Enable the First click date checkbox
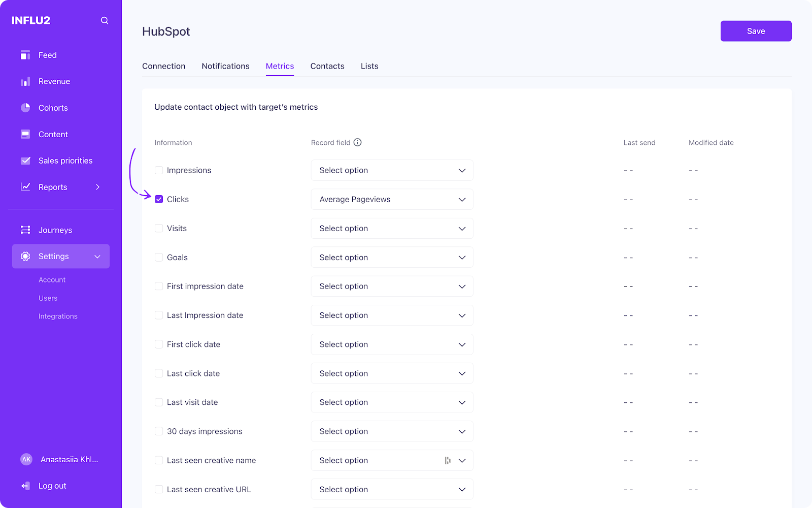This screenshot has width=812, height=508. click(159, 344)
